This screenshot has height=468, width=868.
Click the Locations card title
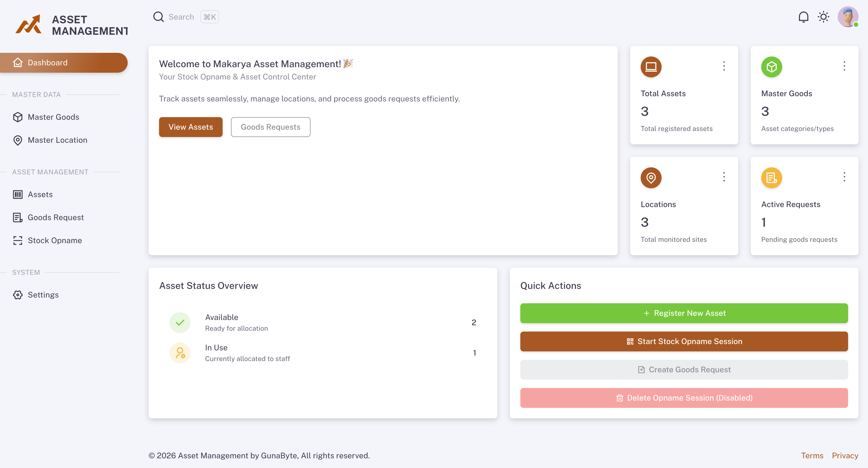(658, 204)
